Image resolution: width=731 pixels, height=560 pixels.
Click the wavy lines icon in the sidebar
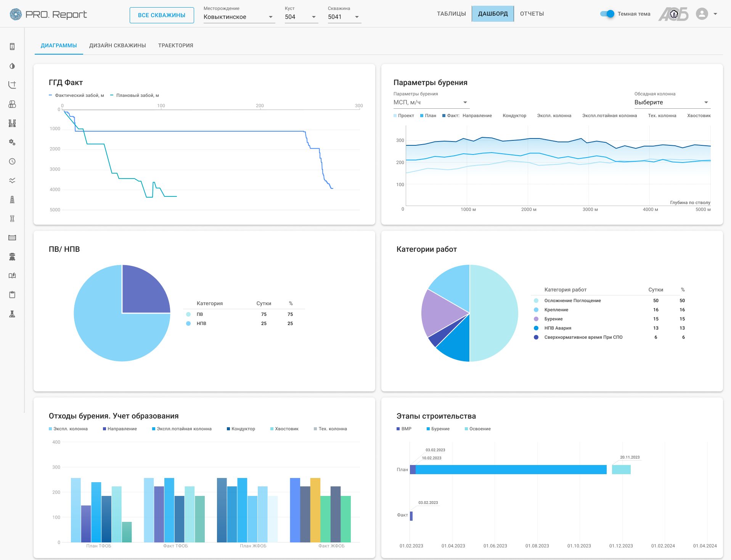tap(12, 180)
